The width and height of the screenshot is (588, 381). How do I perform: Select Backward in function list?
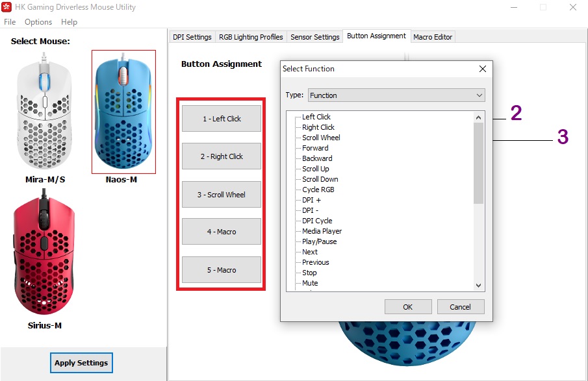[x=317, y=158]
